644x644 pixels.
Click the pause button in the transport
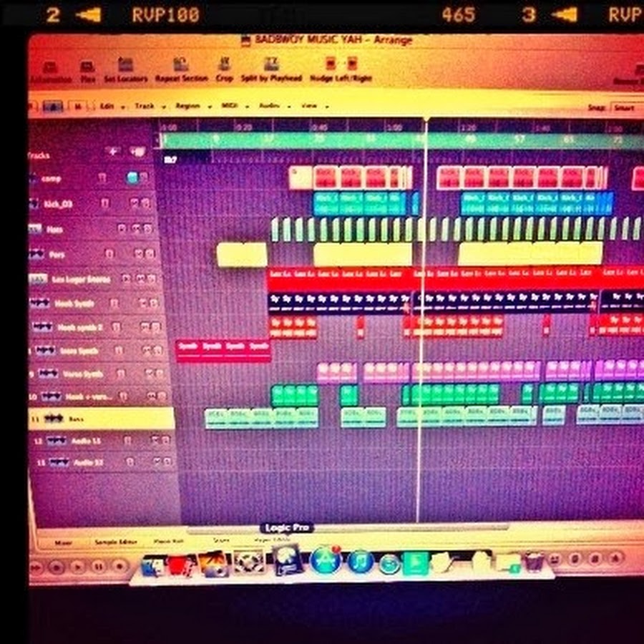99,567
